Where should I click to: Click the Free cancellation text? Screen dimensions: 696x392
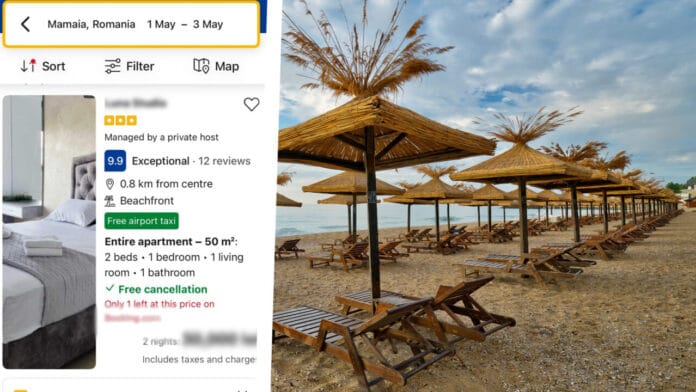tap(163, 289)
